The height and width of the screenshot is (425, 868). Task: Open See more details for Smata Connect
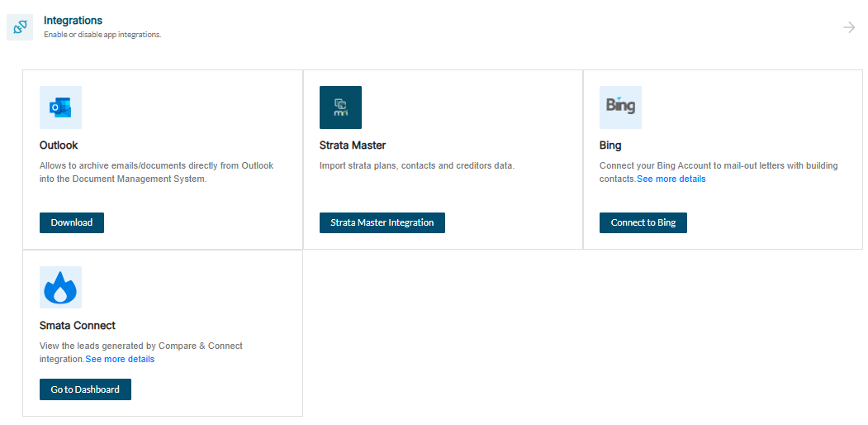[120, 359]
